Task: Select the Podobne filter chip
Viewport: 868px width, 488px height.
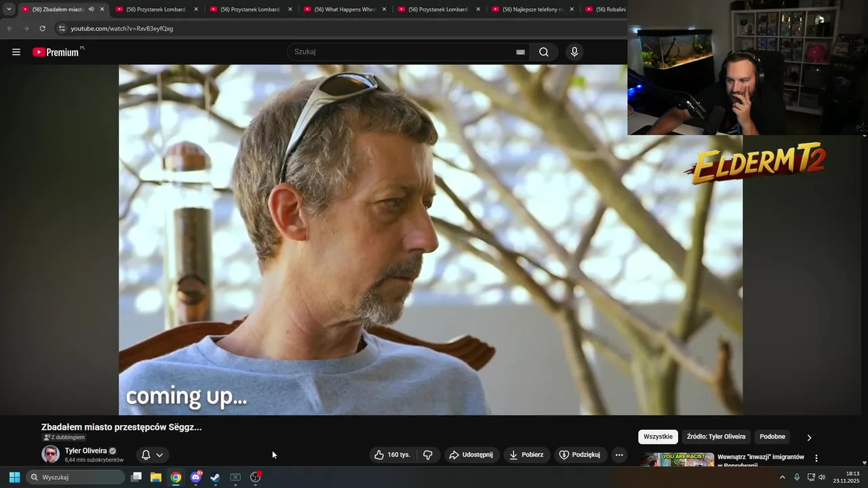Action: 772,436
